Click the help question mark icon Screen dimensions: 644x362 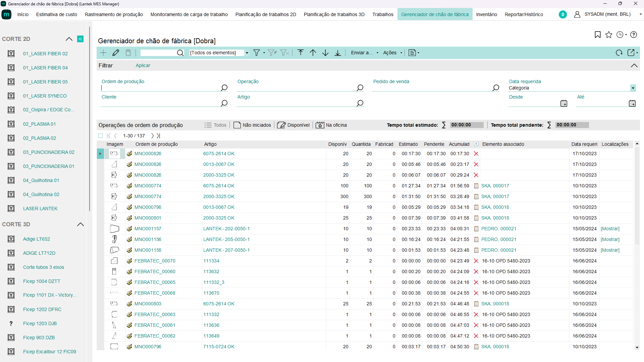click(x=634, y=35)
